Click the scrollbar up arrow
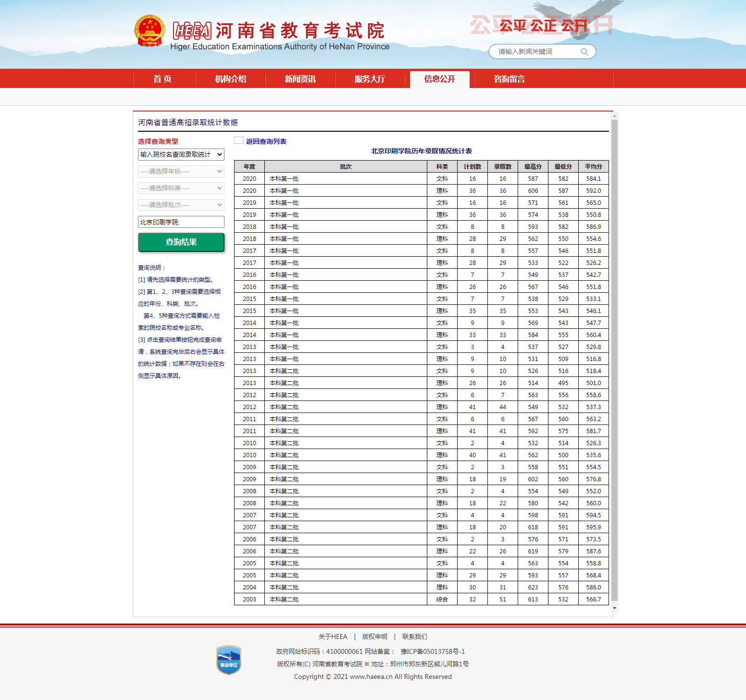This screenshot has height=700, width=746. coord(614,116)
